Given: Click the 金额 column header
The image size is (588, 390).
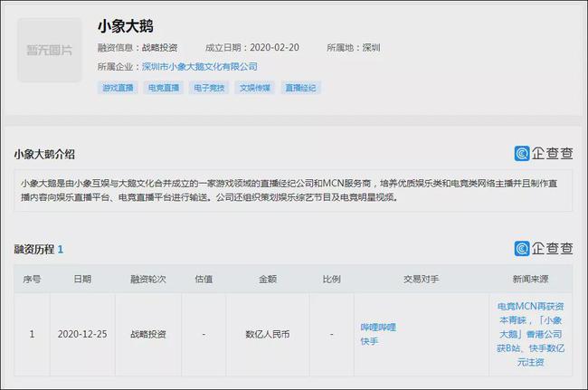Looking at the screenshot, I should tap(268, 279).
